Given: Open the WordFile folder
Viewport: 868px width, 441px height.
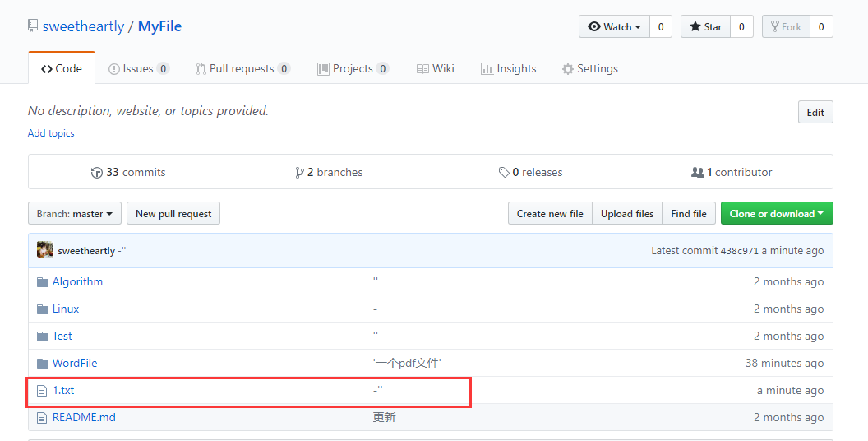Looking at the screenshot, I should click(75, 363).
